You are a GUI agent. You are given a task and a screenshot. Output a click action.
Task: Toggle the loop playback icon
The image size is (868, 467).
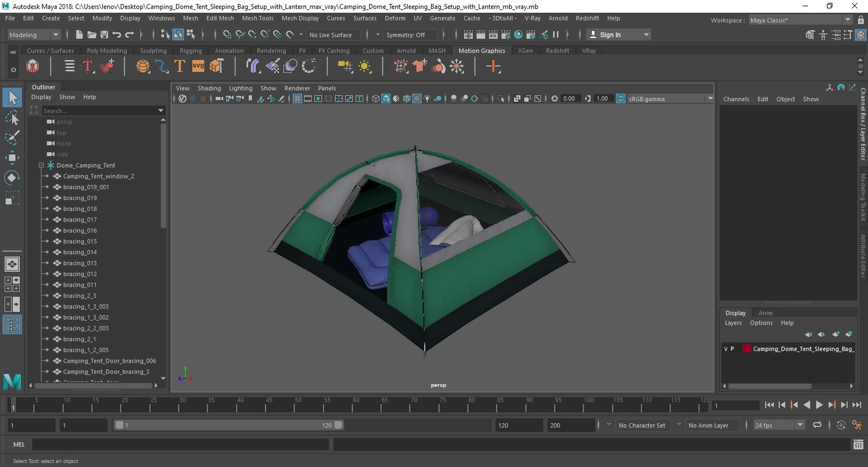tap(817, 425)
